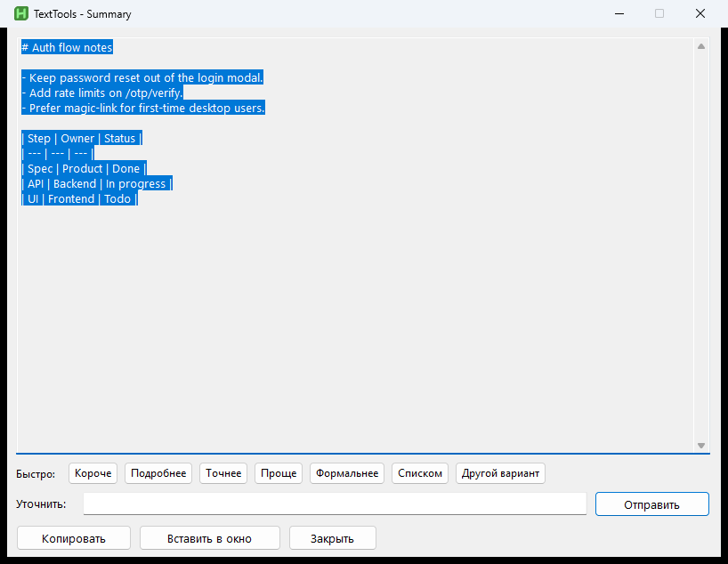Dismiss dialog with Закрыть button
Image resolution: width=728 pixels, height=564 pixels.
click(x=333, y=538)
